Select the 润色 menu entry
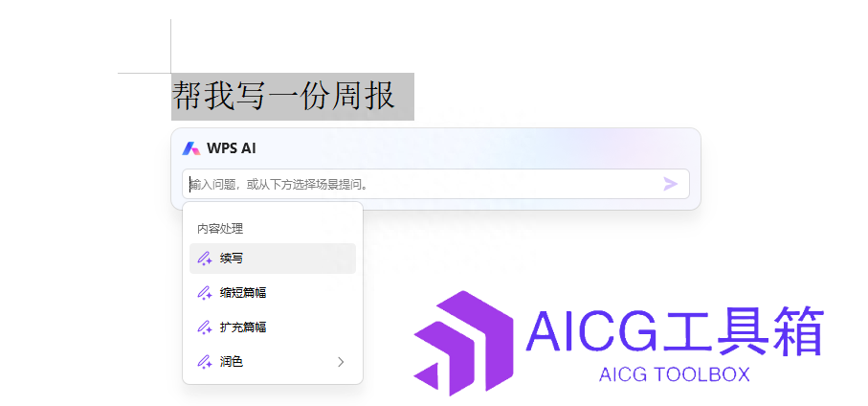Screen dimensions: 868x406 (273, 362)
